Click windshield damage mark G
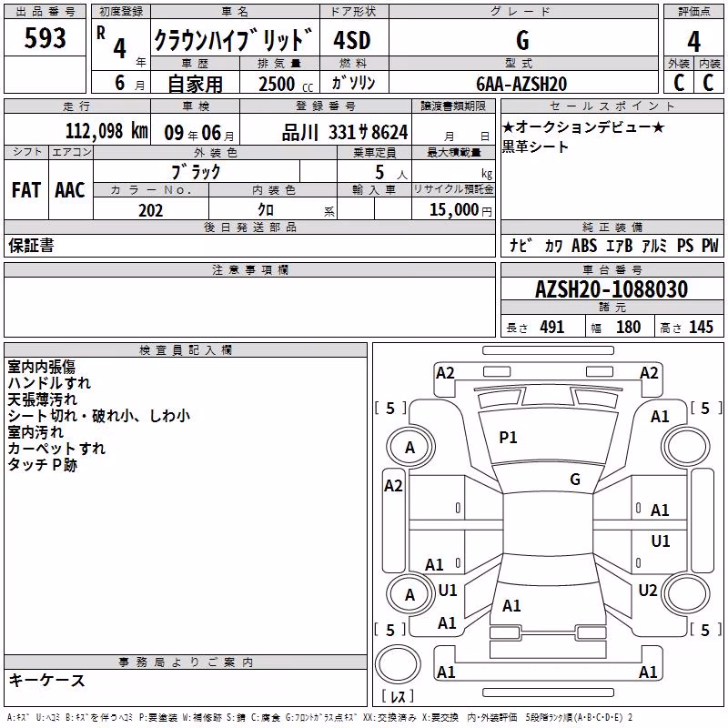Image resolution: width=728 pixels, height=728 pixels. point(575,480)
